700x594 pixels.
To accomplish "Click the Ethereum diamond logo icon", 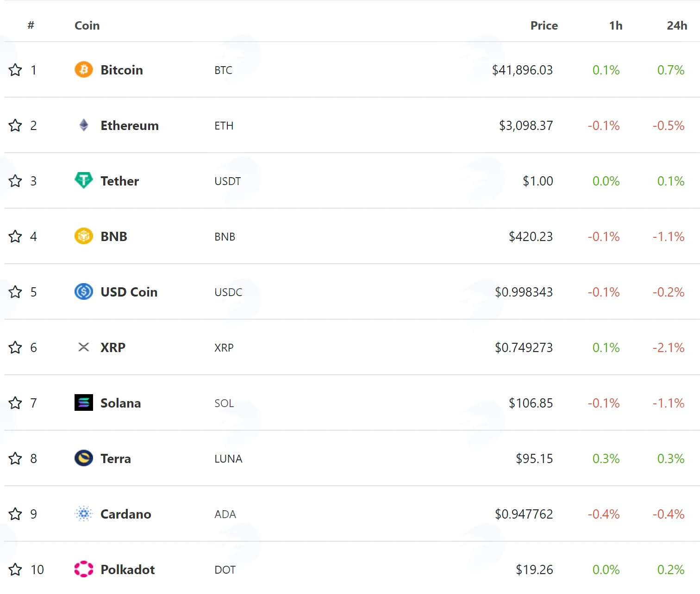I will 84,125.
